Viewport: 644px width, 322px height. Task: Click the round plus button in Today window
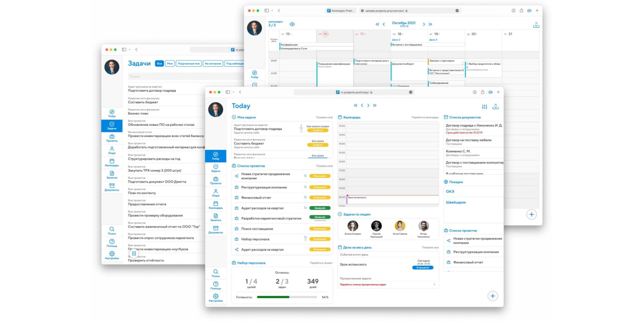(493, 296)
